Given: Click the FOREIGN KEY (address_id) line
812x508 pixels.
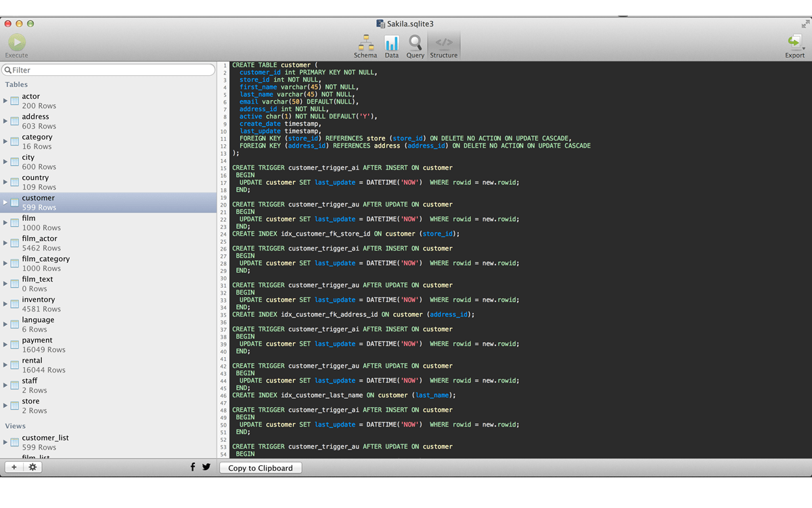Looking at the screenshot, I should point(415,146).
